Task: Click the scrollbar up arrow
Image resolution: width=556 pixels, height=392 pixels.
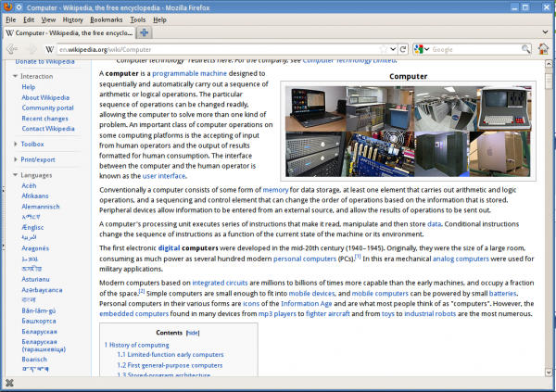Action: [549, 64]
